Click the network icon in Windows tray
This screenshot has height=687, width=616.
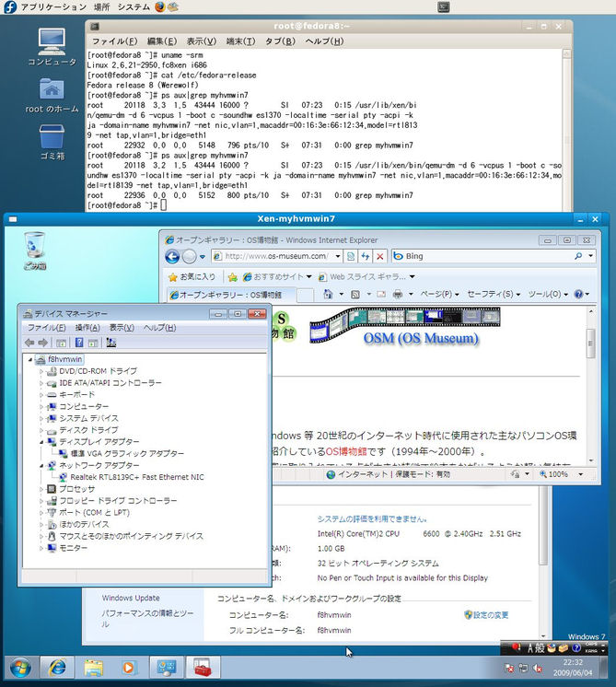(523, 669)
